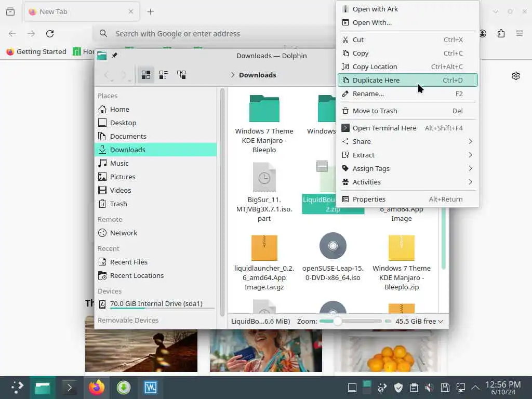Select Downloads in Places panel
Screen dimensions: 532x399
(156, 150)
